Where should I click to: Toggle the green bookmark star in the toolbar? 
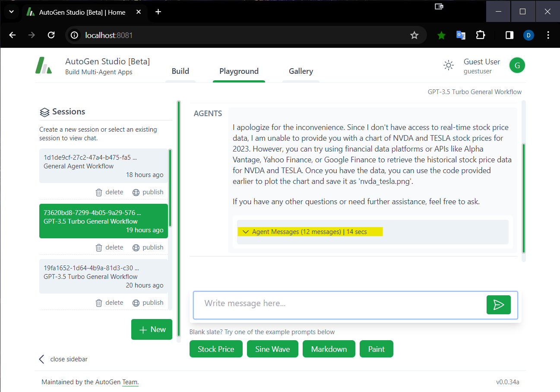click(x=441, y=35)
